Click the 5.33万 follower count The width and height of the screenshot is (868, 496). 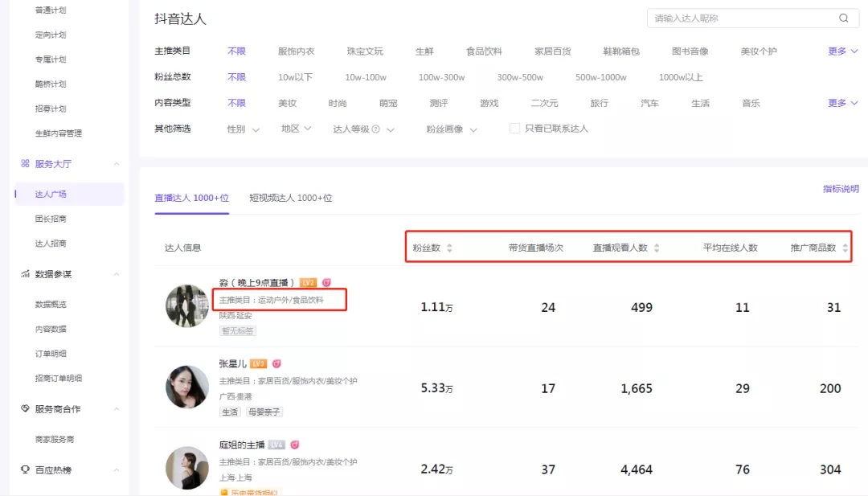[436, 387]
